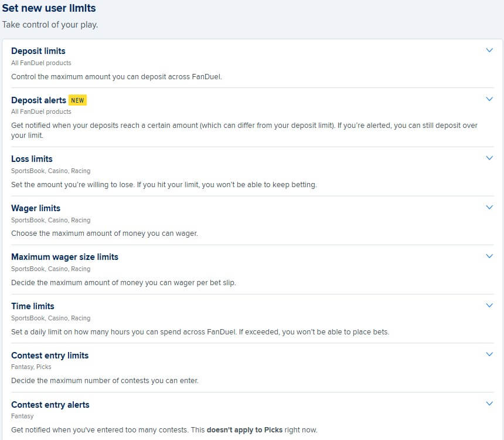Click the Deposit limits chevron icon

point(489,50)
